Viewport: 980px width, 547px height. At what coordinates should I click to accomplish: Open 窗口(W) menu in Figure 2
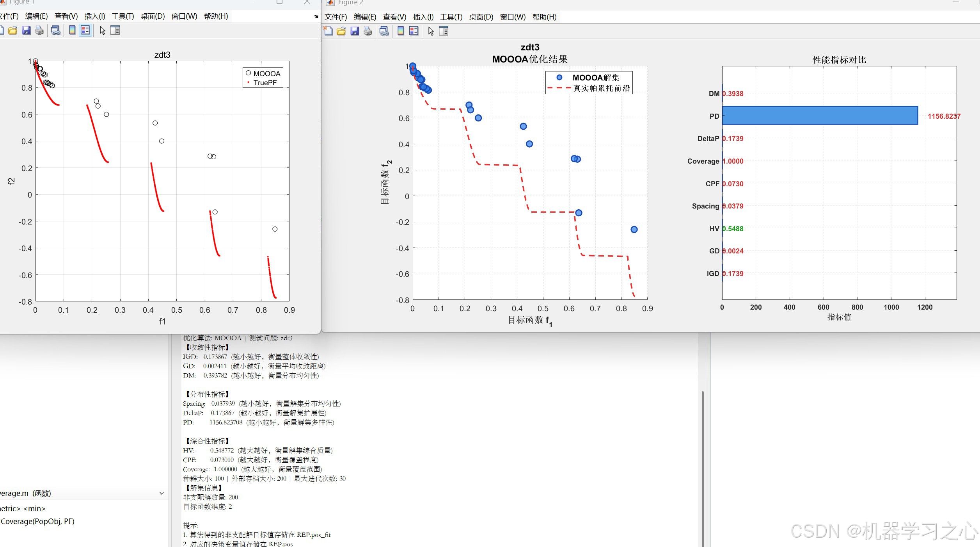coord(513,17)
